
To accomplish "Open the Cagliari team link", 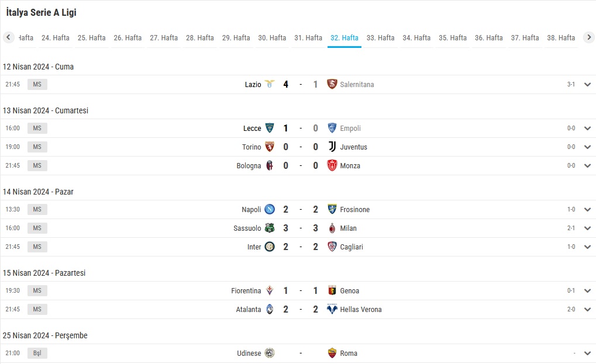I will (x=352, y=247).
